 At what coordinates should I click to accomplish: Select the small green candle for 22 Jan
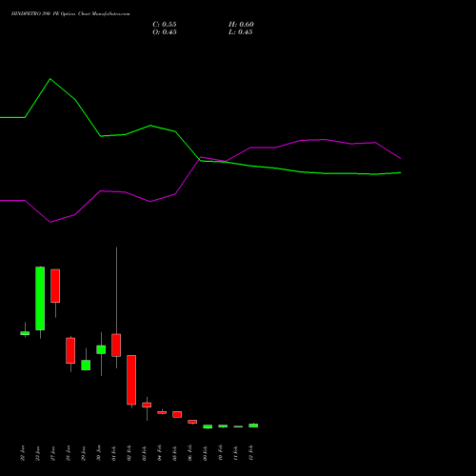click(x=25, y=333)
